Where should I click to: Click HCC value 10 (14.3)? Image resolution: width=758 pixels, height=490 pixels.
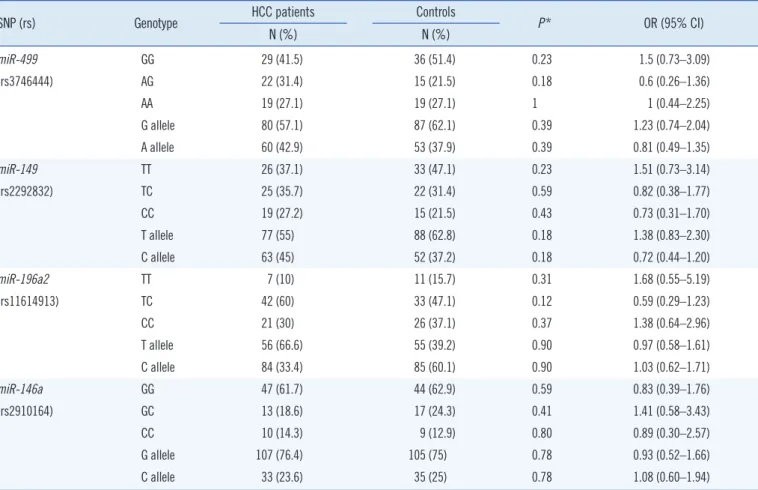click(282, 433)
